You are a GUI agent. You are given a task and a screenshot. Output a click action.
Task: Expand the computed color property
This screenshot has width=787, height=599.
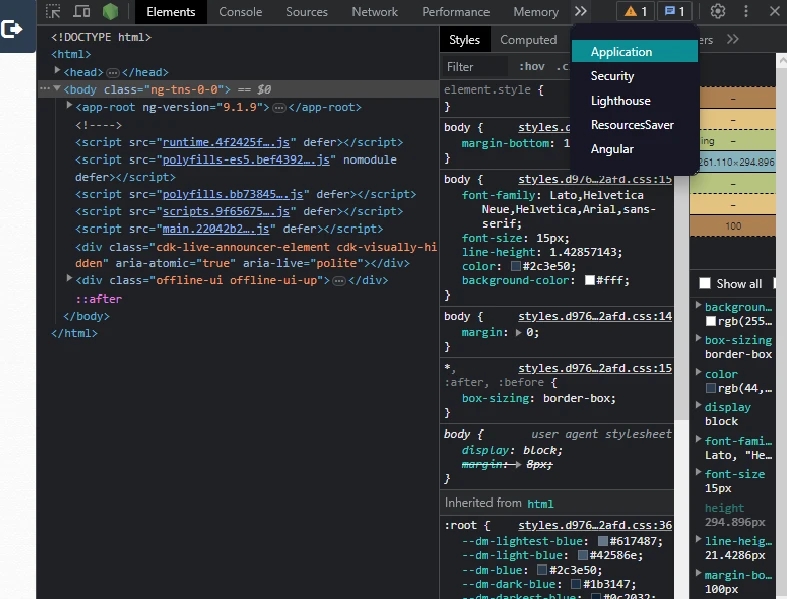pos(698,372)
